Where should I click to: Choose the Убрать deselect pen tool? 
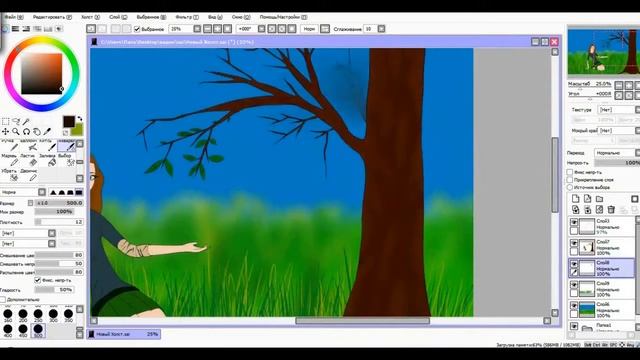click(x=10, y=176)
